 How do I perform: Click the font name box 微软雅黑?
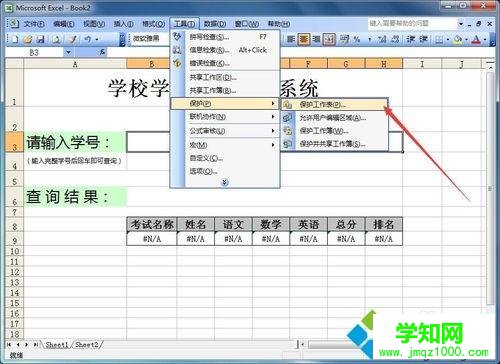coord(150,39)
